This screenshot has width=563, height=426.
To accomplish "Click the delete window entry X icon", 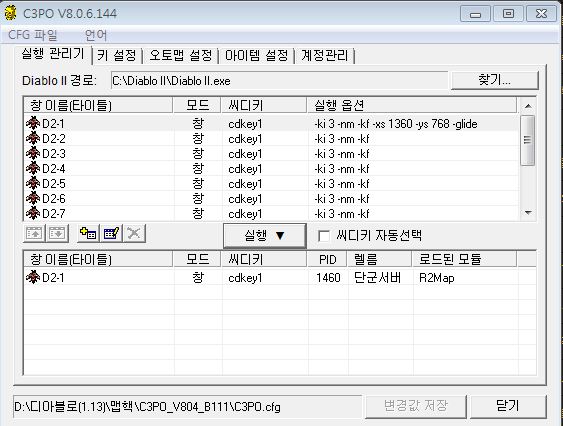I will point(134,233).
